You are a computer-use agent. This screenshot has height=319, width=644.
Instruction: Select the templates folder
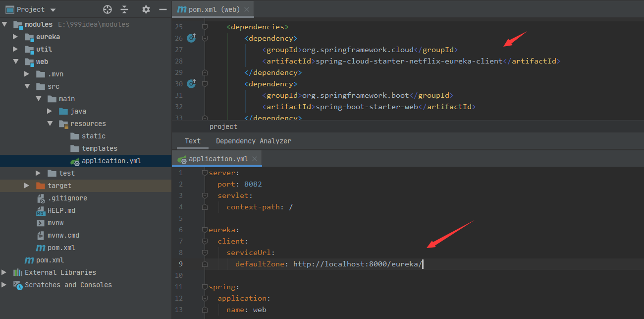[100, 148]
